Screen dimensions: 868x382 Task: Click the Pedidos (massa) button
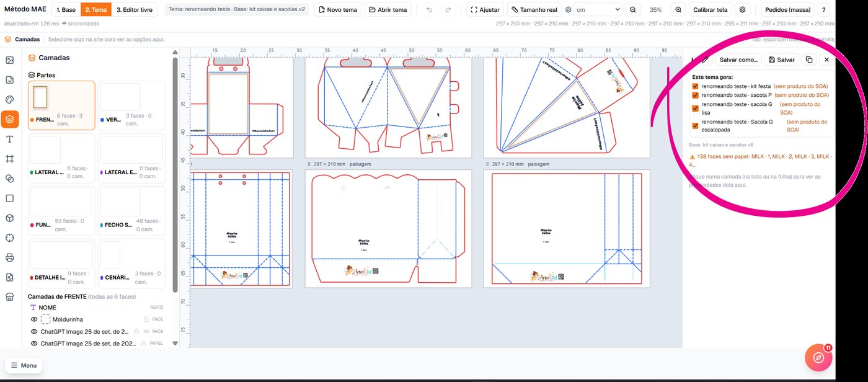coord(788,10)
